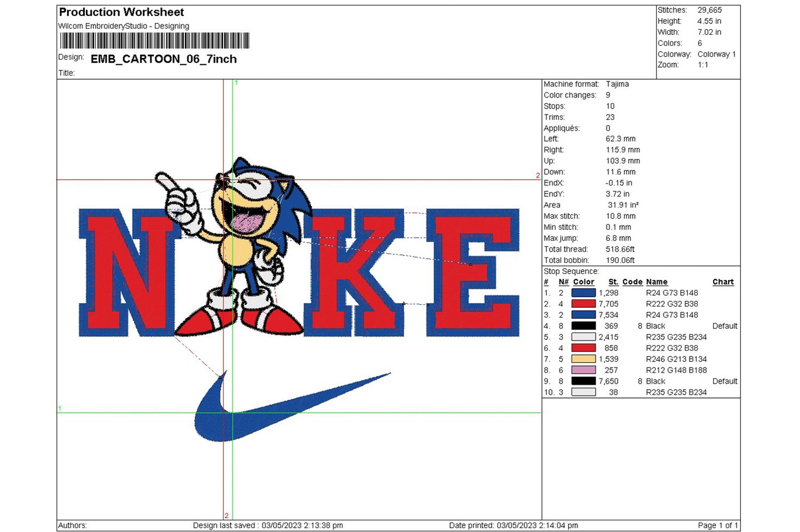Click the red letter K in the design
Image resolution: width=800 pixels, height=532 pixels.
pos(355,273)
